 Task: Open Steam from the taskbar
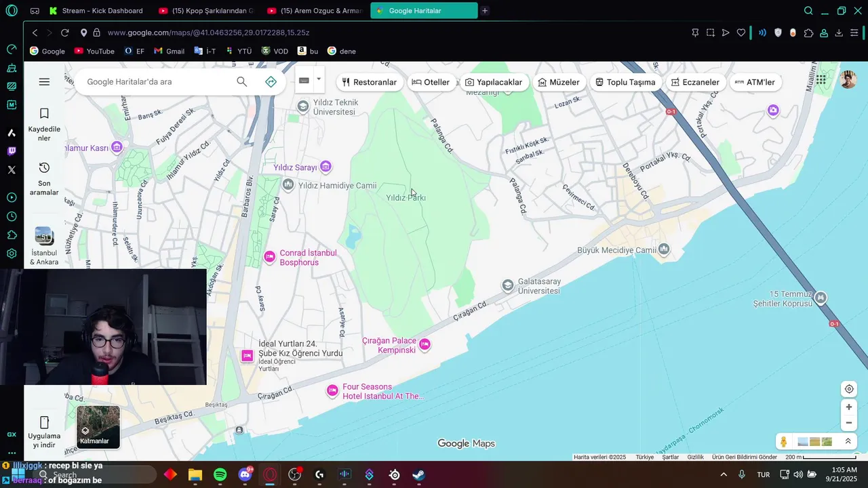click(418, 474)
